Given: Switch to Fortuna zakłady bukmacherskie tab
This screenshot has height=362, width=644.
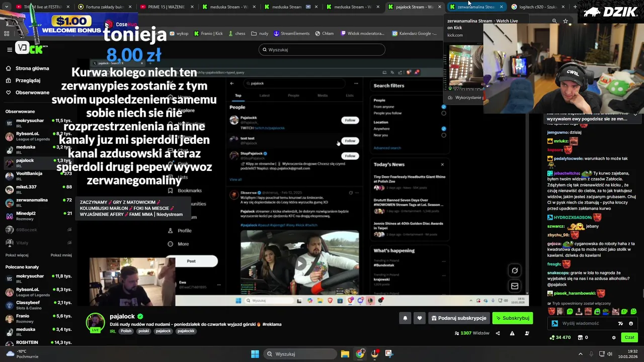Looking at the screenshot, I should click(105, 7).
